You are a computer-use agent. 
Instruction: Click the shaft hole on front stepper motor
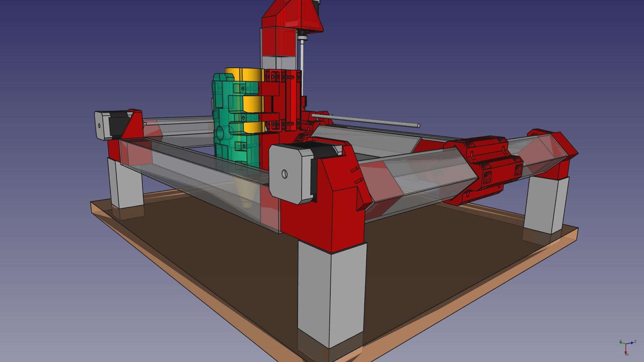coord(285,174)
